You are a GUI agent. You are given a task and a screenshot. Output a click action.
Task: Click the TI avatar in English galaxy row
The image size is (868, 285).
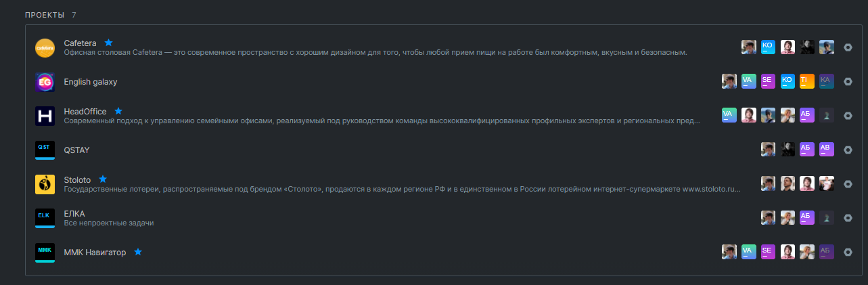coord(806,81)
